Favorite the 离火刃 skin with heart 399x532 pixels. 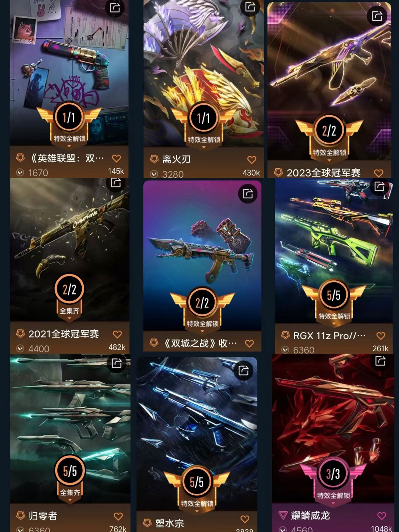pyautogui.click(x=252, y=160)
